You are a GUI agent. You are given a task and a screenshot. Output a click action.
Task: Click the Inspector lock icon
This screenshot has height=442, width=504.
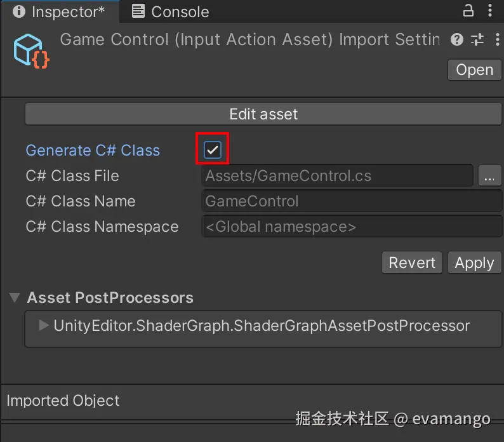[x=468, y=11]
